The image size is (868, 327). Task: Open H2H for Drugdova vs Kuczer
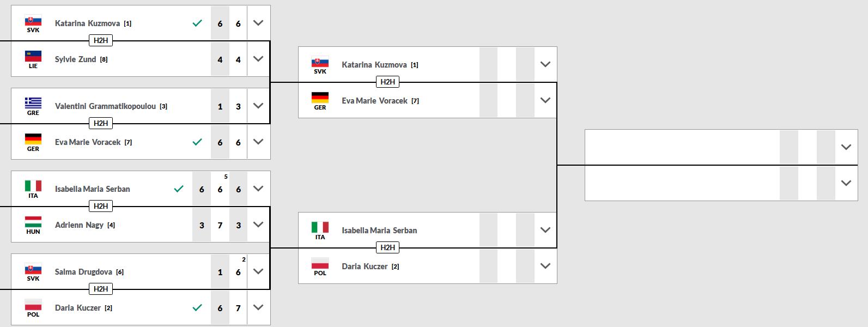point(101,289)
